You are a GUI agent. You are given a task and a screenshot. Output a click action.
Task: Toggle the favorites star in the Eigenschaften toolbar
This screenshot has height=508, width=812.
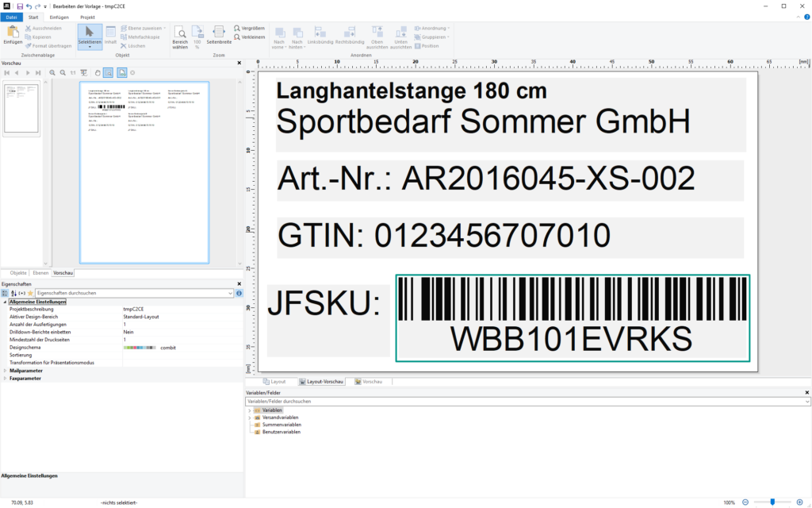point(30,293)
